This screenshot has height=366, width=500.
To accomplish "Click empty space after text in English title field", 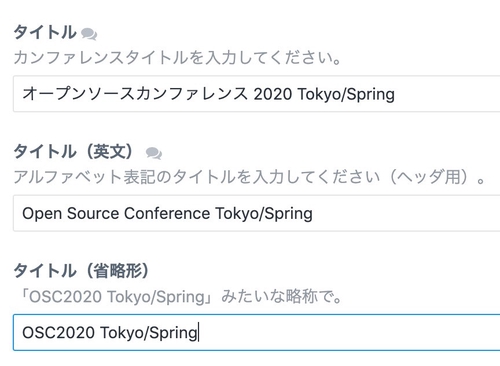I will pos(405,213).
